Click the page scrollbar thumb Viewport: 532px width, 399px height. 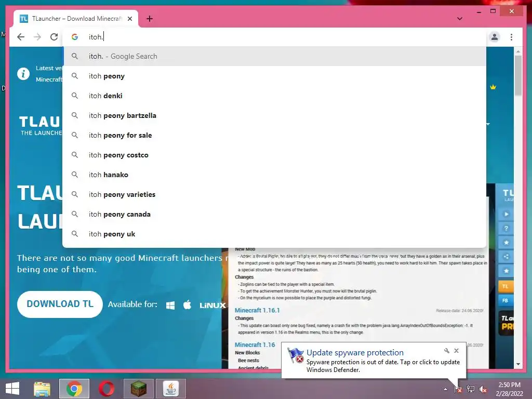[x=518, y=75]
